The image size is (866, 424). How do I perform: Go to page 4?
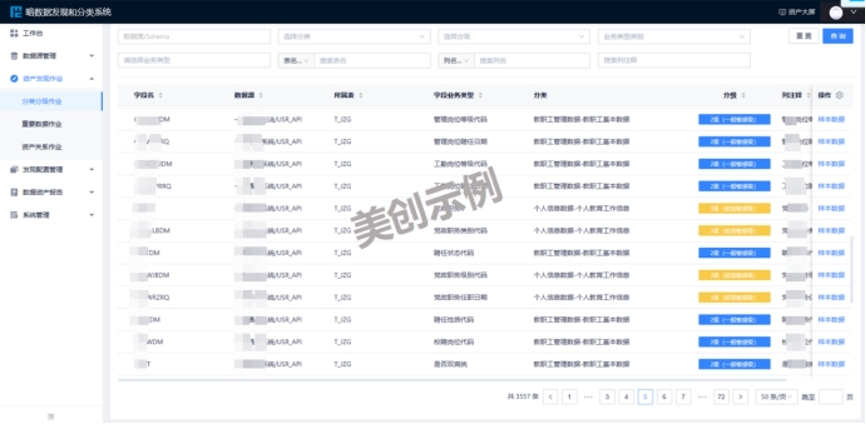tap(626, 396)
